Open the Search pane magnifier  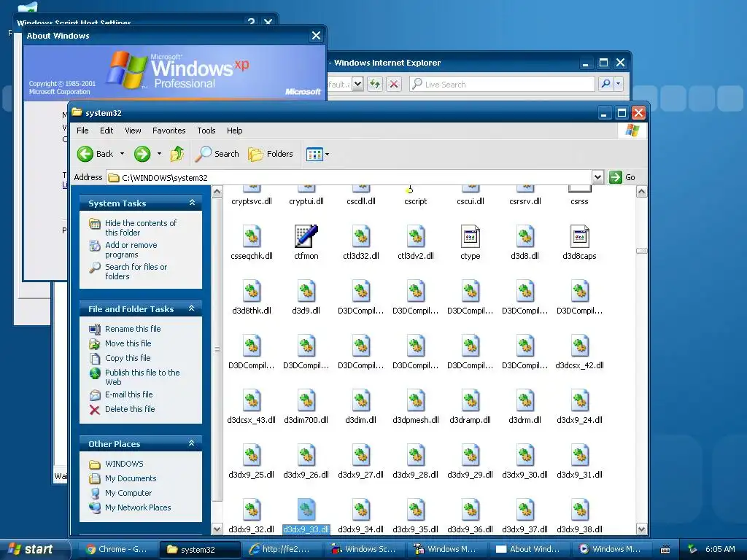(204, 154)
